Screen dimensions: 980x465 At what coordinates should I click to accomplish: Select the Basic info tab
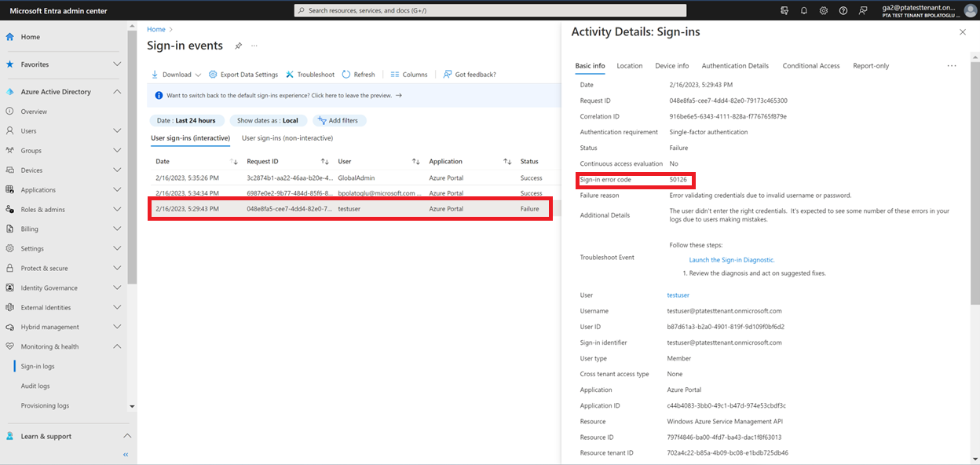click(x=590, y=66)
